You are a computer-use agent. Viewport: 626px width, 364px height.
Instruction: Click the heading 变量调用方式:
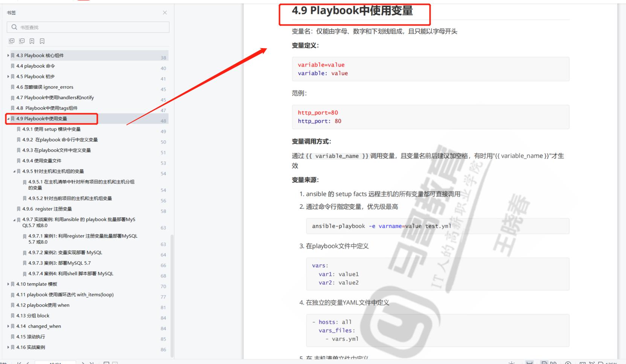point(311,141)
